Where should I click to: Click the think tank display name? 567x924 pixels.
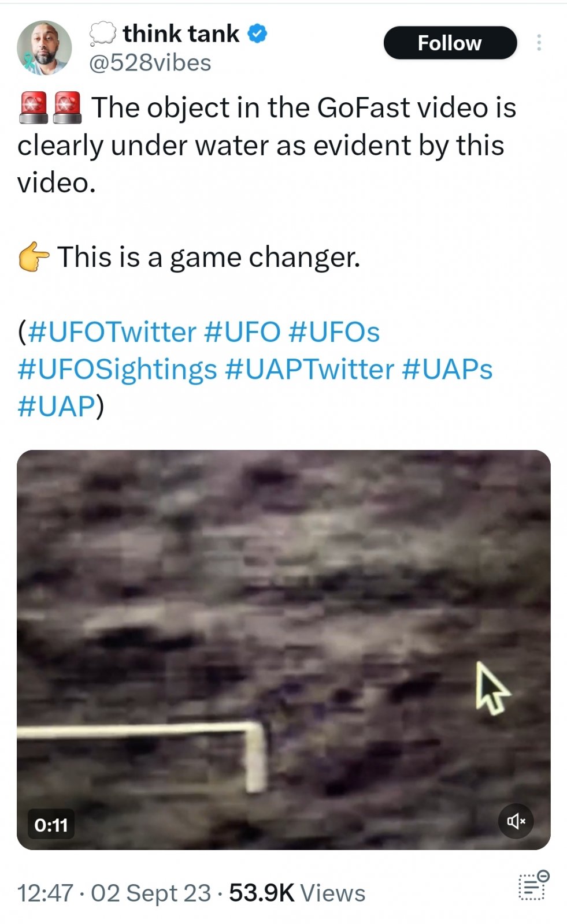point(181,34)
